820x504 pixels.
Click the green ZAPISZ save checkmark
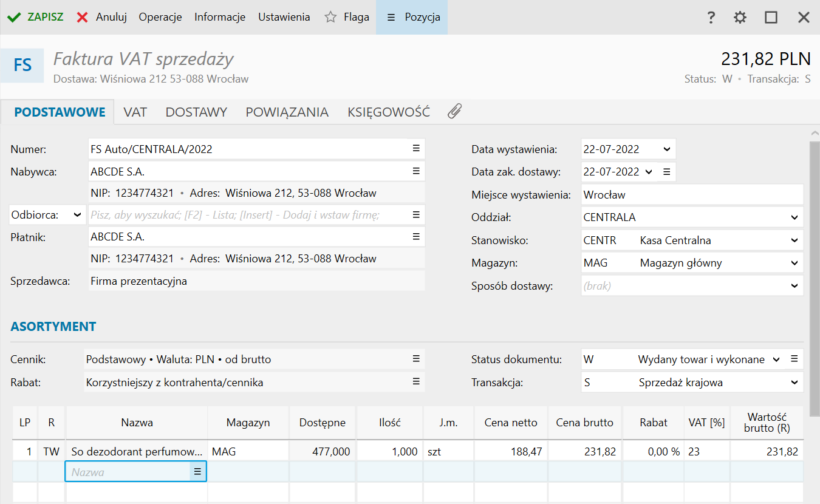13,17
